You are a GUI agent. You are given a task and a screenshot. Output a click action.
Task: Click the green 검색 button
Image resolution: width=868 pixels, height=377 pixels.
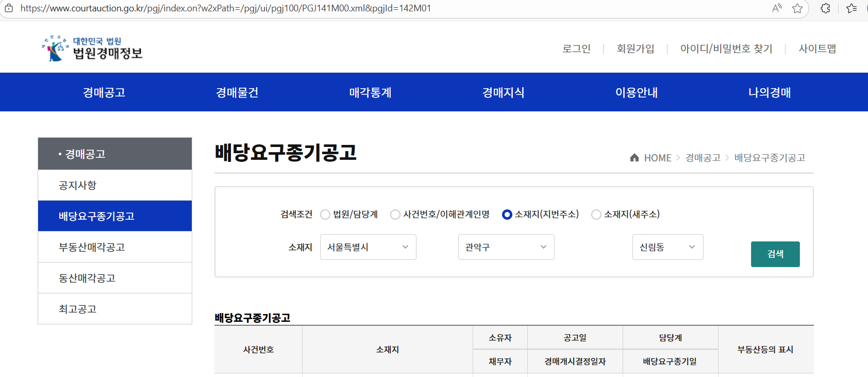[x=775, y=254]
